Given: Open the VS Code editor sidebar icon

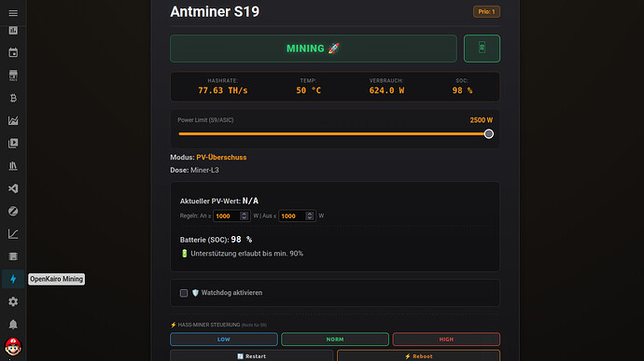Looking at the screenshot, I should click(x=13, y=188).
